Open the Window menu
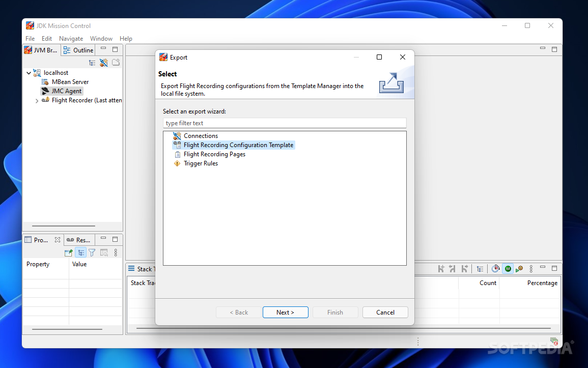This screenshot has width=588, height=368. coord(101,39)
